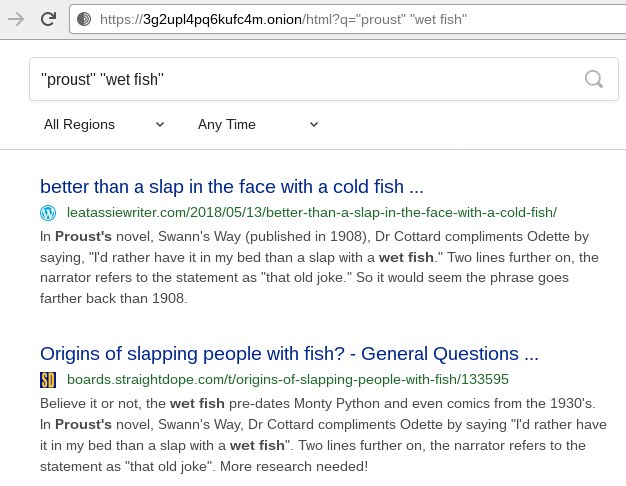Image resolution: width=626 pixels, height=486 pixels.
Task: Click the WordPress favicon beside leatassiewriter result
Action: 48,212
